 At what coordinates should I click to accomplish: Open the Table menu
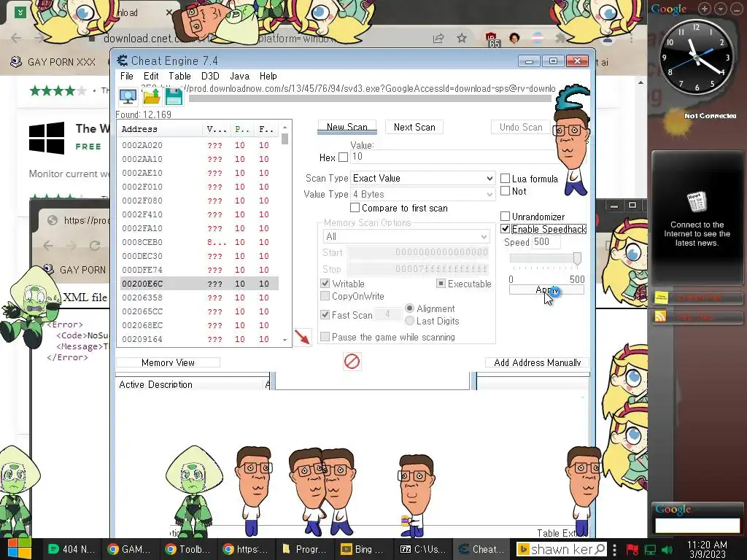(x=179, y=76)
